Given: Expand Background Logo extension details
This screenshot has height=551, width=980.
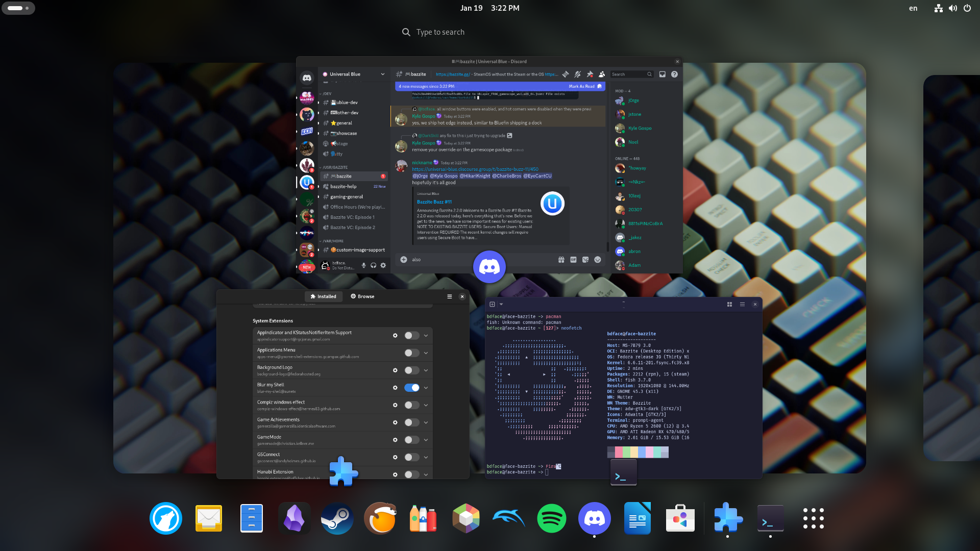Looking at the screenshot, I should click(426, 370).
